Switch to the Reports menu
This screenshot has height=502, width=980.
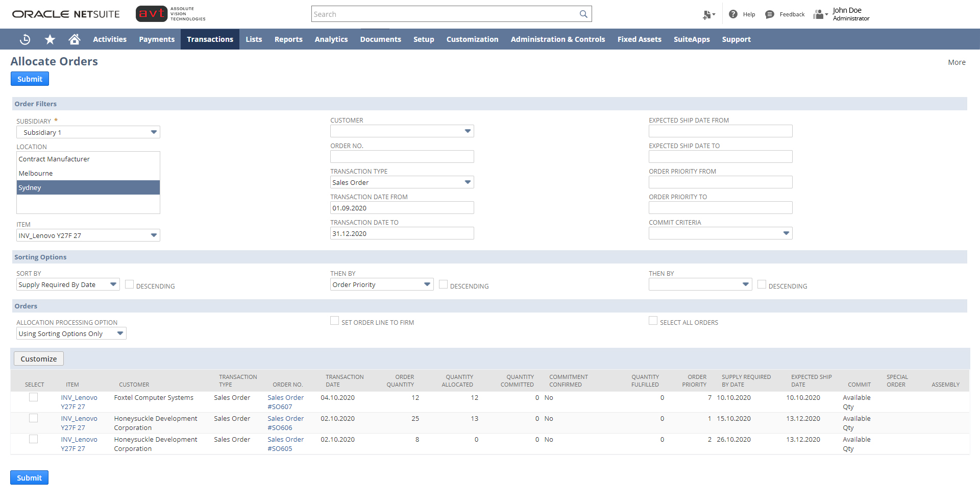tap(288, 39)
